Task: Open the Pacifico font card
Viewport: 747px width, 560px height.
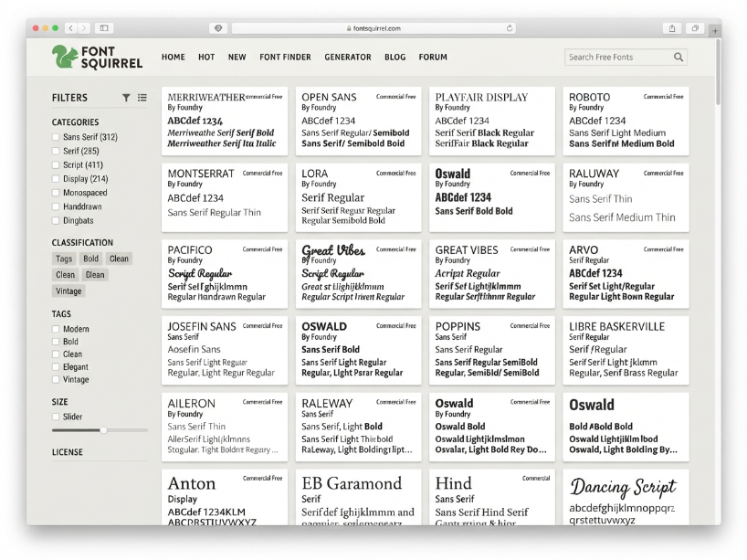Action: pos(225,274)
